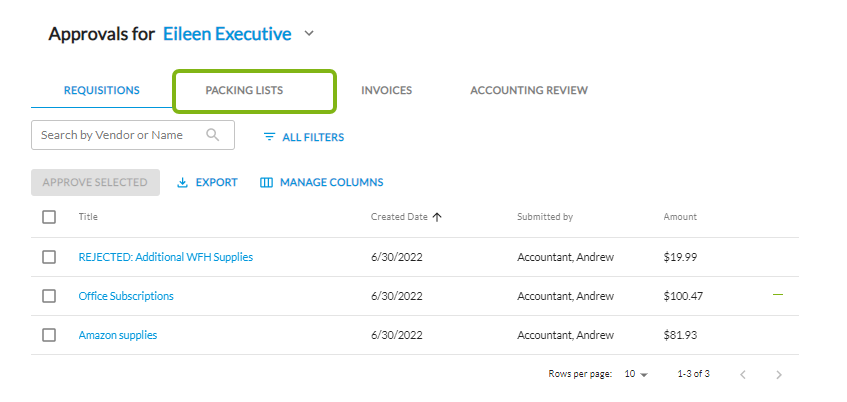Click green dash on Office Subscriptions row

pos(778,295)
